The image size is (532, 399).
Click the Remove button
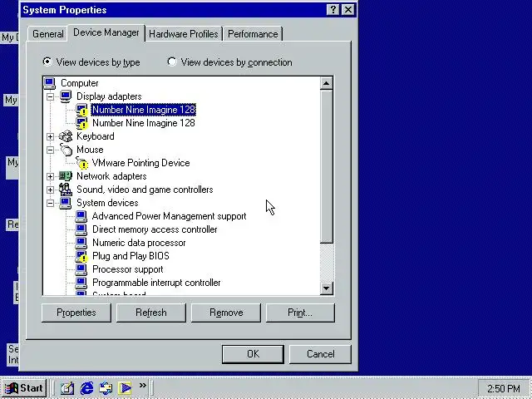[226, 313]
